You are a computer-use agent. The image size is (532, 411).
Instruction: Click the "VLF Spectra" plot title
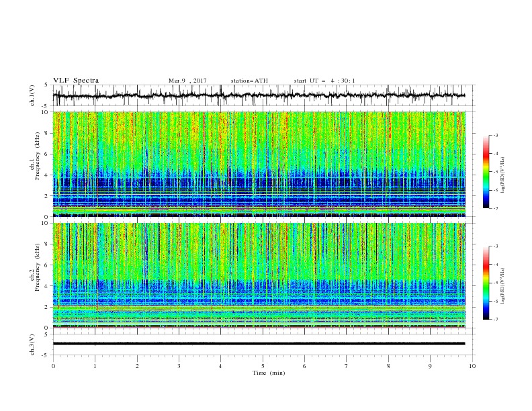coord(76,81)
